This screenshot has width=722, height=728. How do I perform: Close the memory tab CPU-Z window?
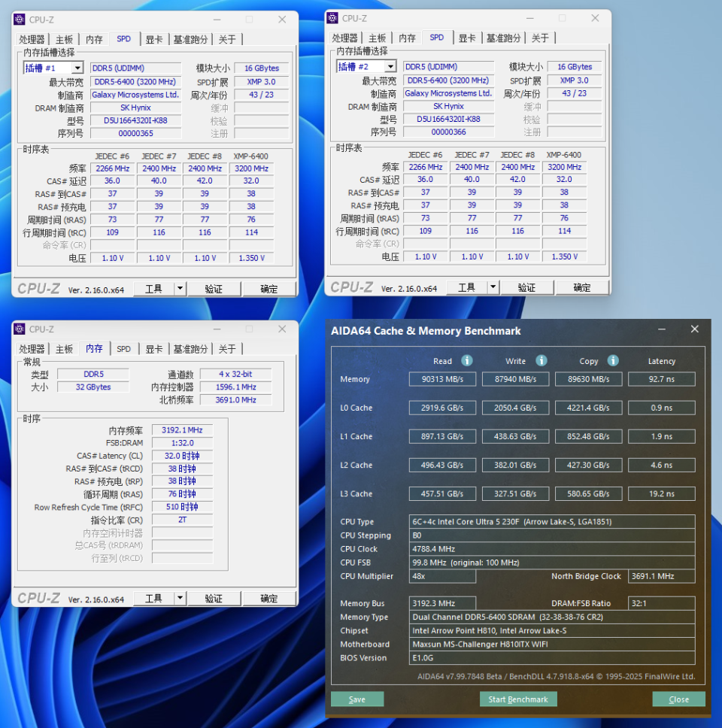coord(282,329)
